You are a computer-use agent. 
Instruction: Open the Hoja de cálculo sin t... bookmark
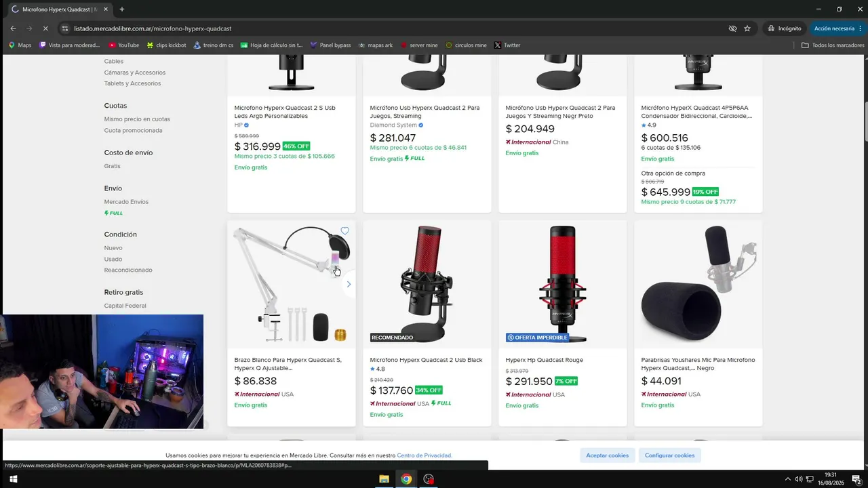[271, 45]
